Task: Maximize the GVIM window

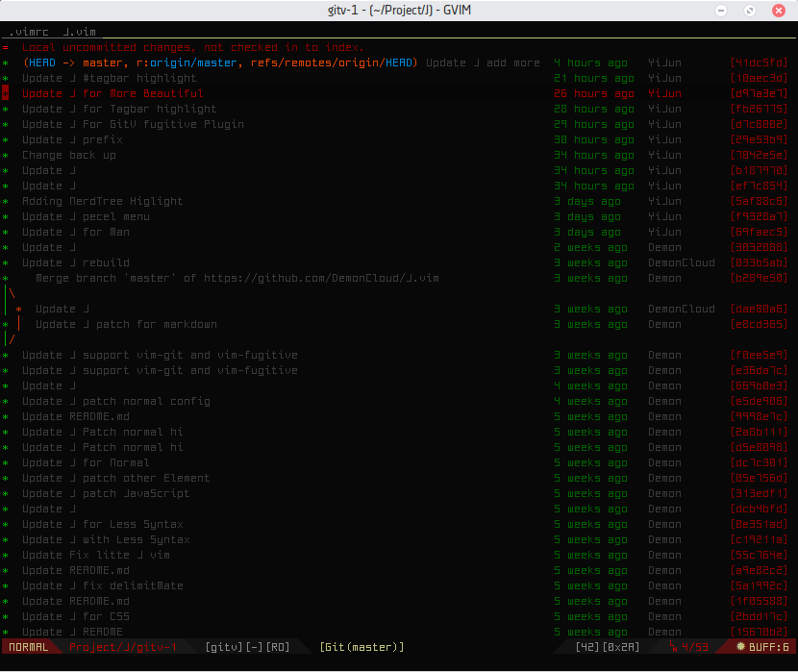Action: [x=750, y=11]
